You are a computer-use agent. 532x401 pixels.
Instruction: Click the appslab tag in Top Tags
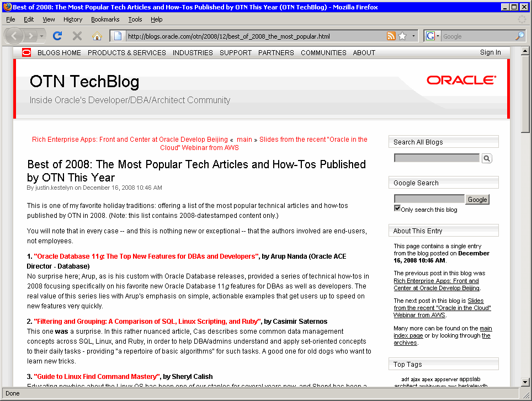(470, 379)
